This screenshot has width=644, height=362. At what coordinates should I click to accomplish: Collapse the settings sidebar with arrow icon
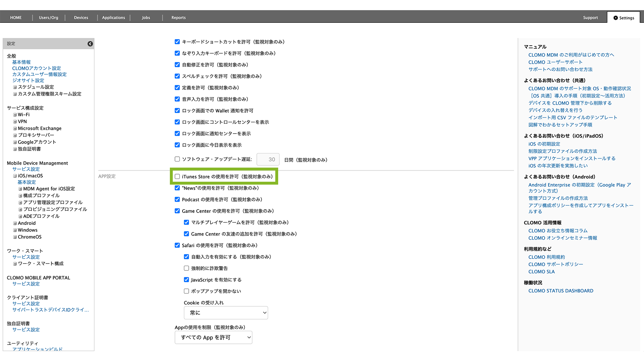coord(90,44)
